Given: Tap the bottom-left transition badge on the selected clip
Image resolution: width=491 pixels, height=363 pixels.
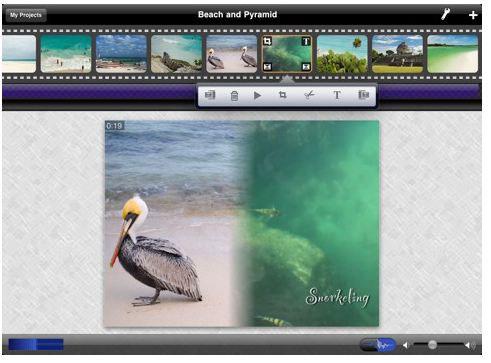Looking at the screenshot, I should pos(267,67).
